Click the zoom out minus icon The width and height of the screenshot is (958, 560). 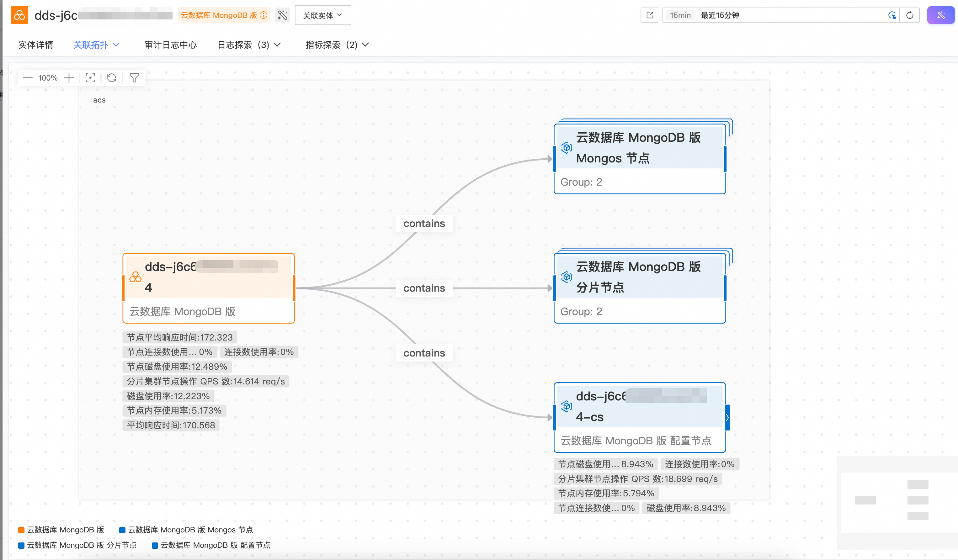pos(27,78)
